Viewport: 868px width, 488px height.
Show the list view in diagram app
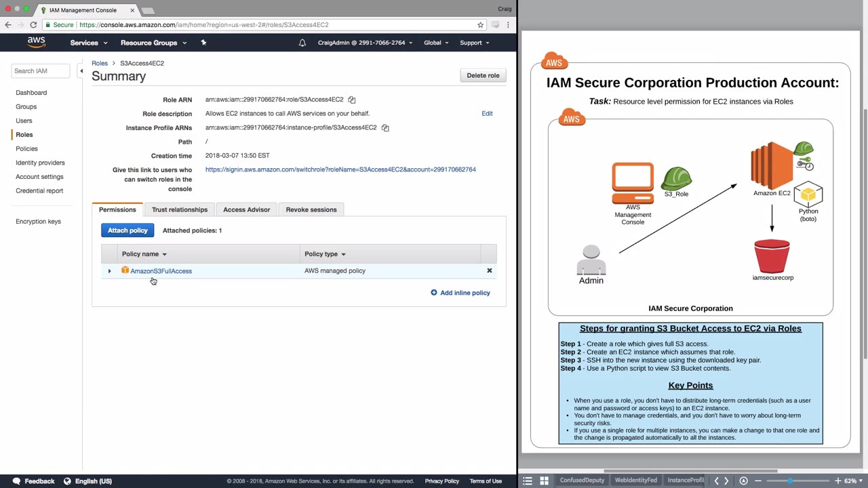pos(528,481)
